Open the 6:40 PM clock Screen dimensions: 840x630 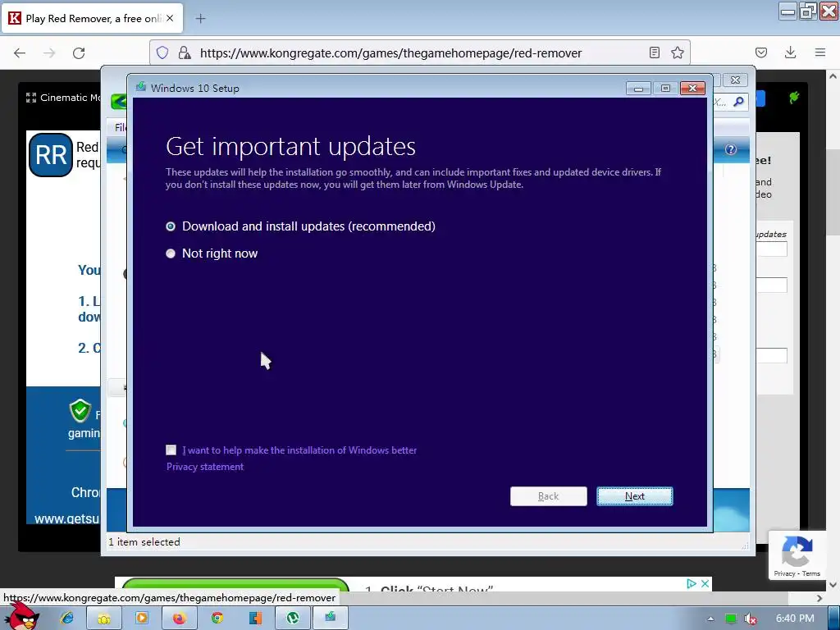click(795, 619)
